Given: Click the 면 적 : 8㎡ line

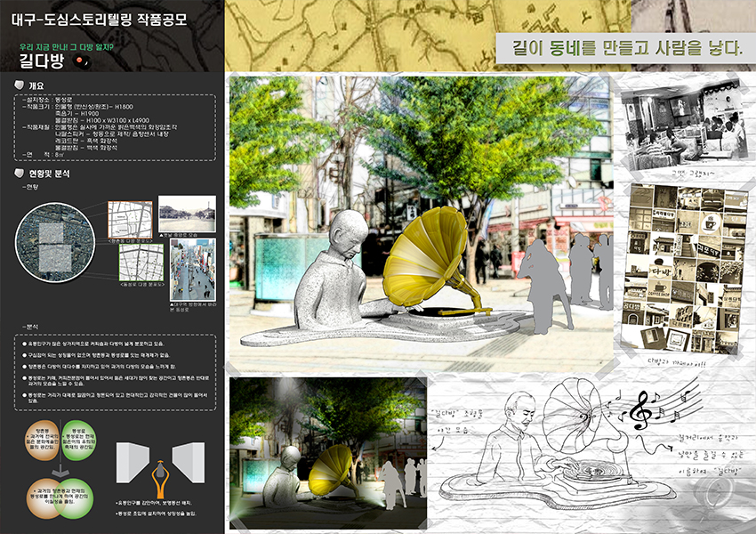Looking at the screenshot, I should pos(44,154).
